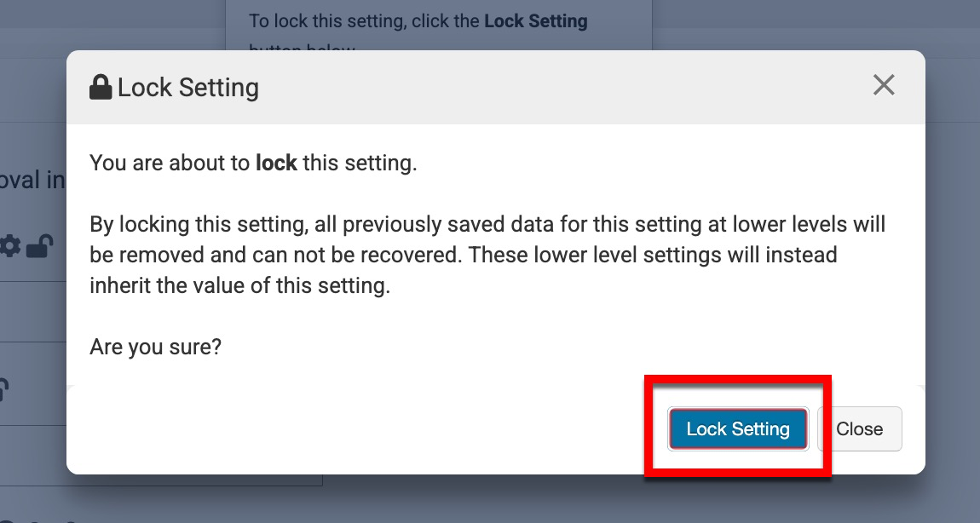
Task: Click bold 'Lock Setting' text in background tooltip
Action: click(535, 20)
